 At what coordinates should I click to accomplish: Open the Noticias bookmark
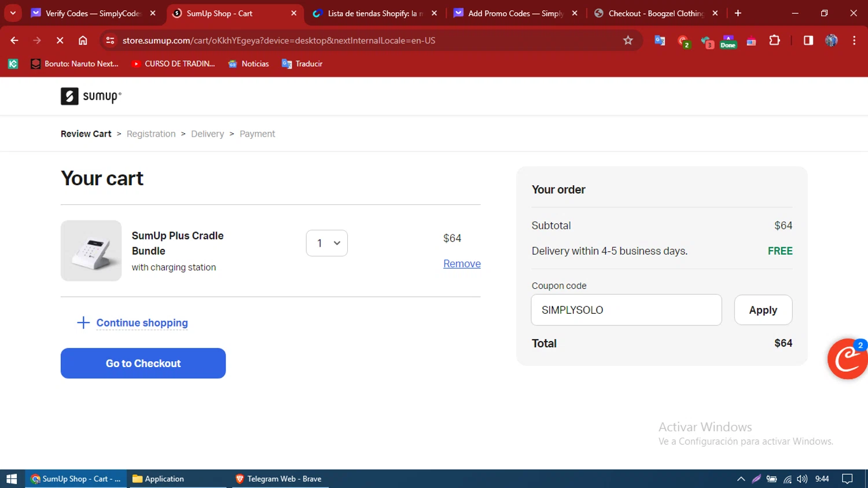[x=249, y=64]
